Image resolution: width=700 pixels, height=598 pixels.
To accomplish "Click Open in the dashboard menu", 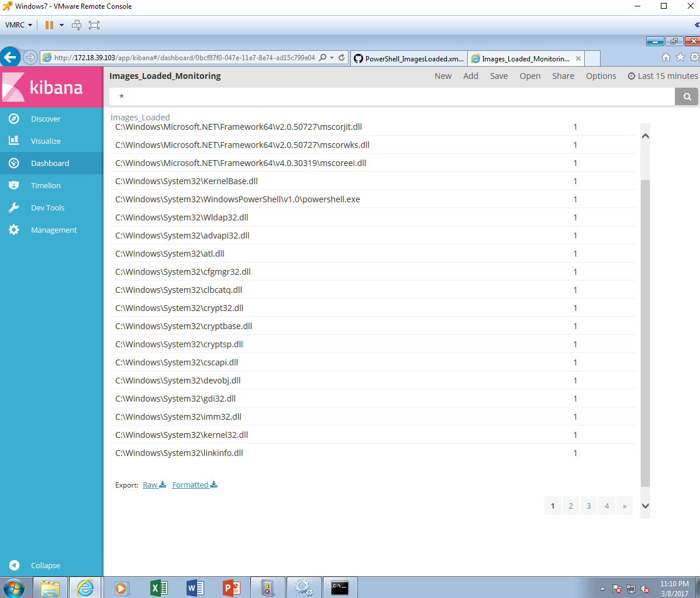I will pyautogui.click(x=530, y=76).
